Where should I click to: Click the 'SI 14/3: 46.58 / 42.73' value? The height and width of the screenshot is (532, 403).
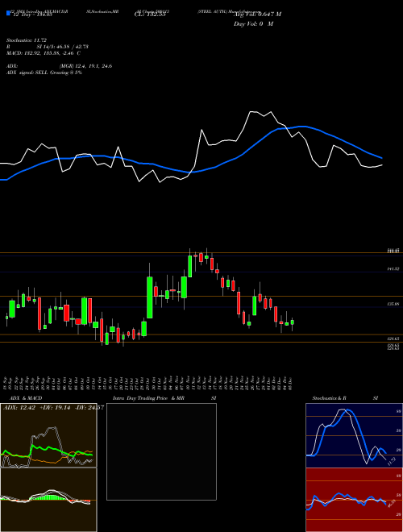click(62, 47)
